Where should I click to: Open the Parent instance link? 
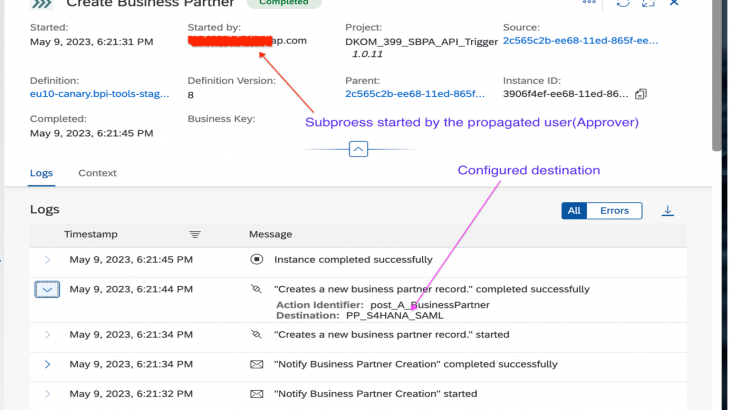click(415, 94)
